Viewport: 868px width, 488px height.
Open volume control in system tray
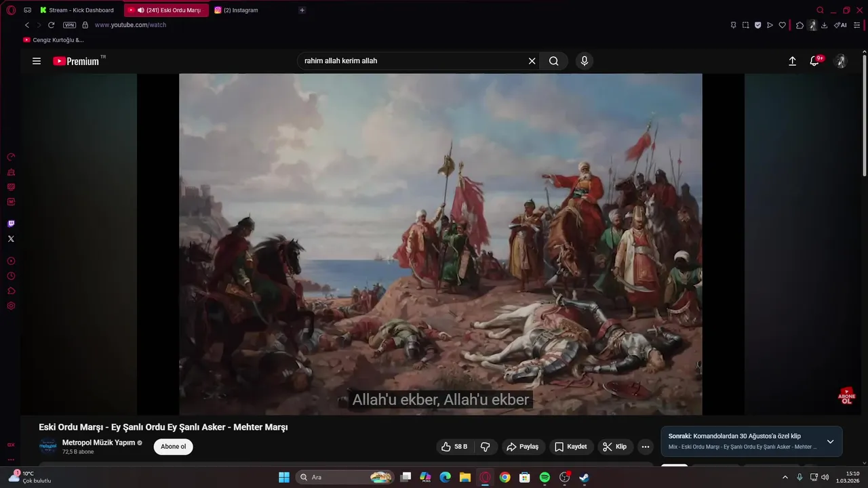(825, 477)
